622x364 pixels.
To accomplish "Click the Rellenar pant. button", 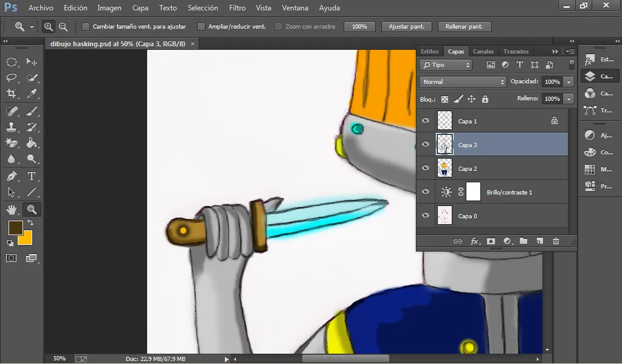I will pos(464,27).
